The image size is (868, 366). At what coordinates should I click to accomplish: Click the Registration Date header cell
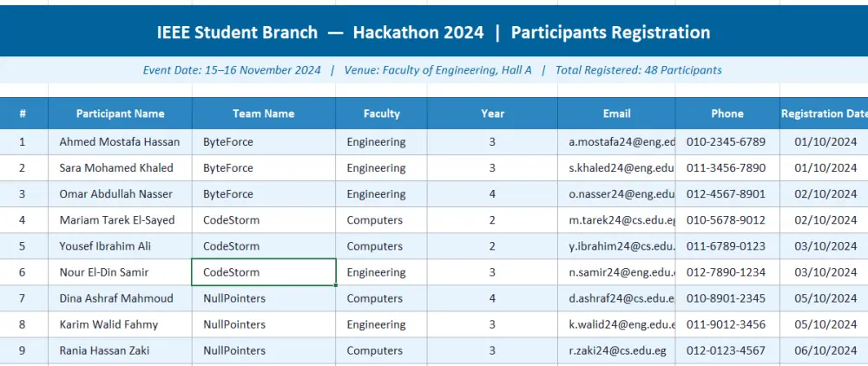point(824,114)
